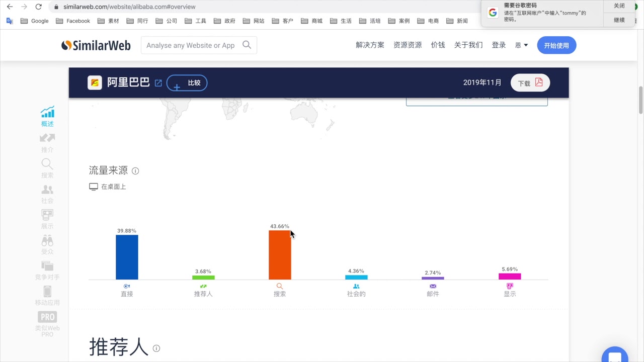
Task: Click the 社会的 category icon under chart
Action: pos(356,286)
